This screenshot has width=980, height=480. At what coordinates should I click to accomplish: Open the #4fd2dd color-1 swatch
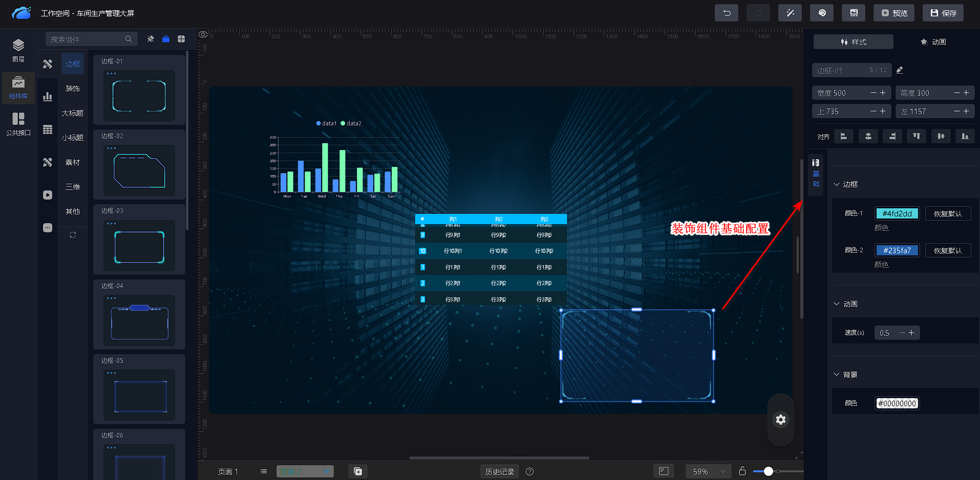[x=897, y=214]
